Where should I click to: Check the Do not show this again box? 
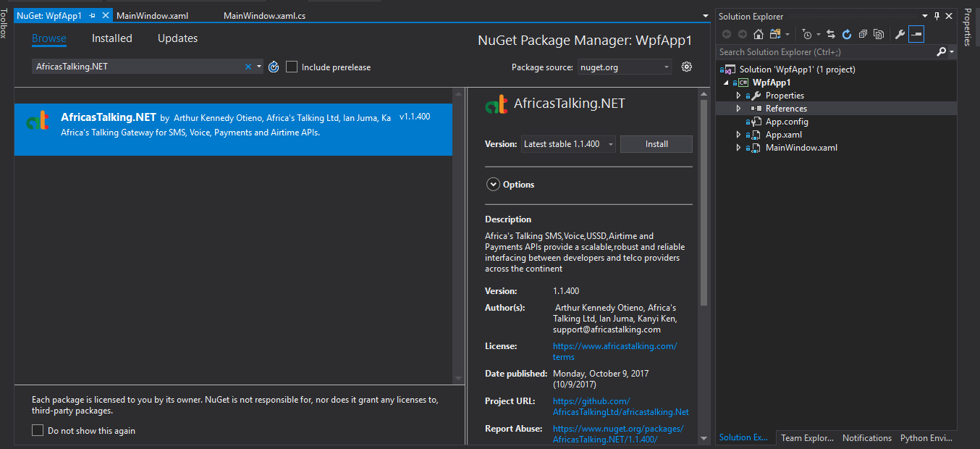(38, 431)
